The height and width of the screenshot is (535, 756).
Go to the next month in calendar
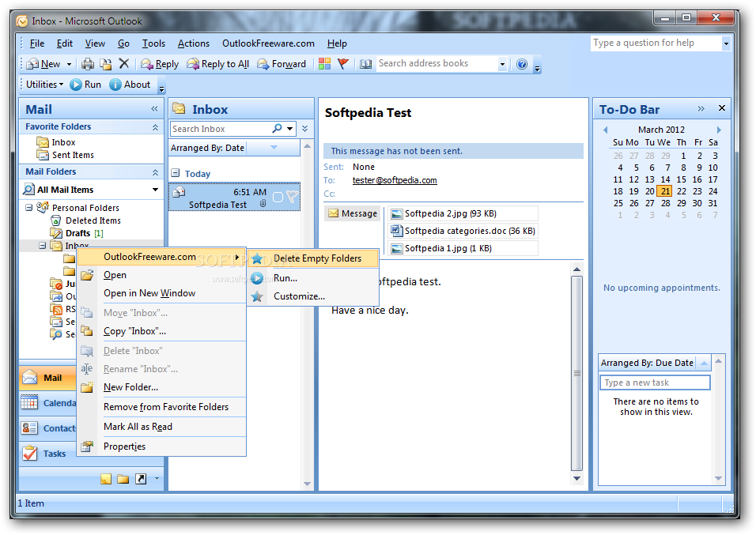[719, 130]
